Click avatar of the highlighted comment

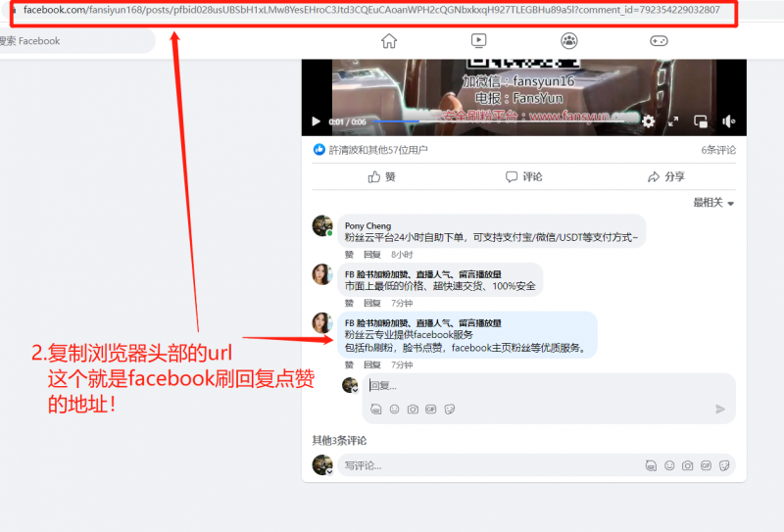pyautogui.click(x=322, y=322)
